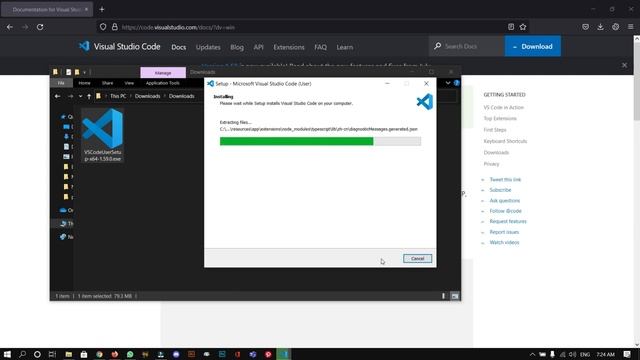The image size is (640, 360).
Task: Click the Visual Studio Code logo on website
Action: click(x=119, y=47)
